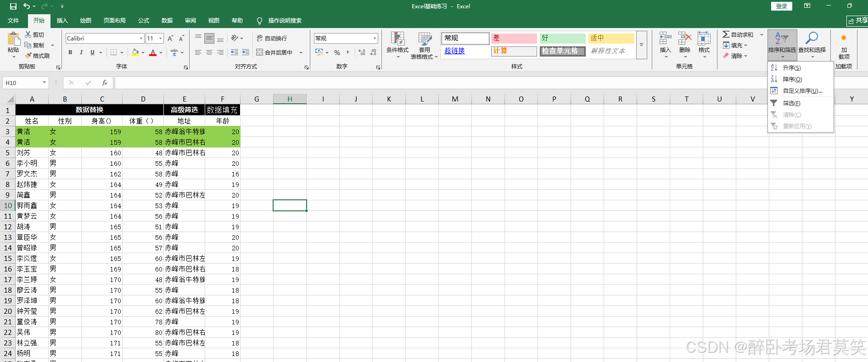This screenshot has width=868, height=362.
Task: Click the cell borders icon
Action: pyautogui.click(x=113, y=52)
